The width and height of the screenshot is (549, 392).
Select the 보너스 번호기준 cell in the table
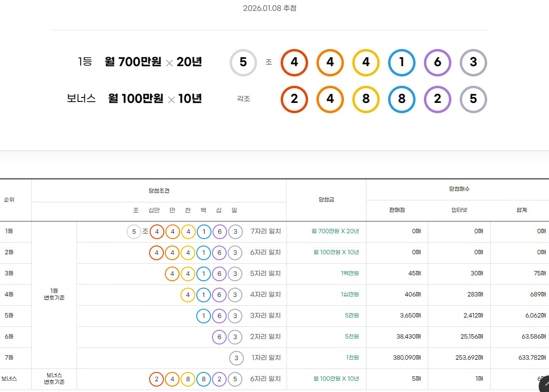tap(54, 379)
